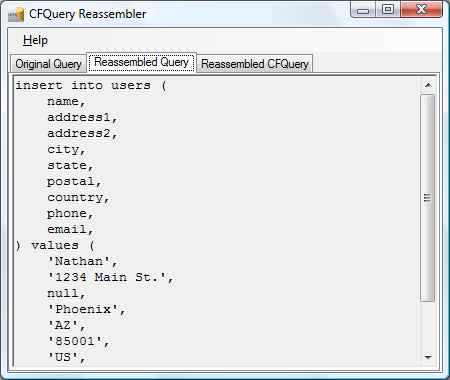Click the 'address1,' line
450x380 pixels.
click(82, 117)
